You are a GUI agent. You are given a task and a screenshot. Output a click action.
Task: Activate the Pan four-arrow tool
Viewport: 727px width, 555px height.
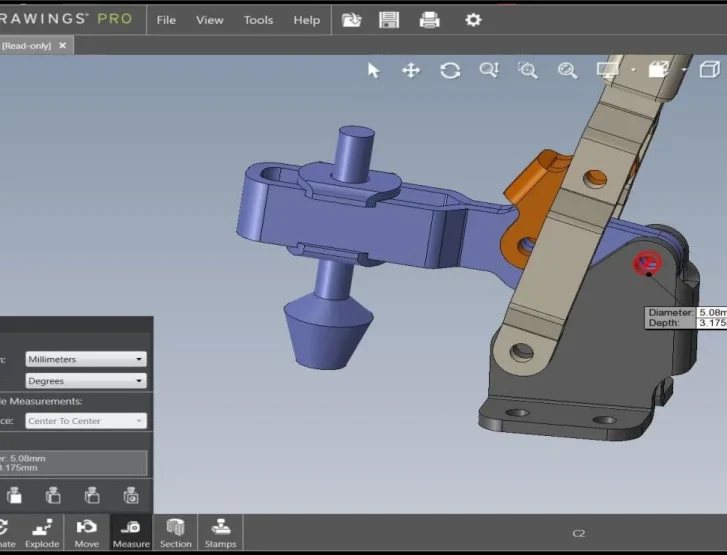[x=411, y=70]
